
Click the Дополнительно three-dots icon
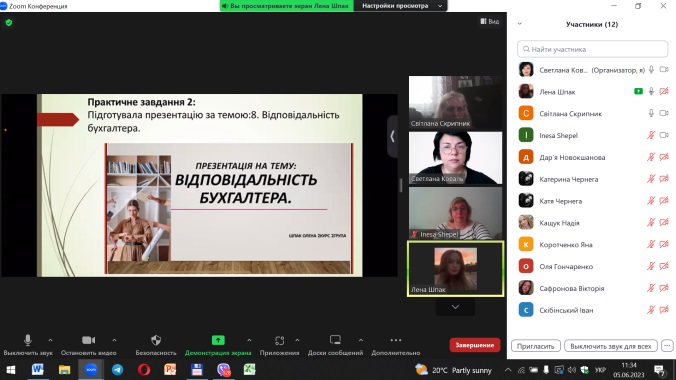396,340
